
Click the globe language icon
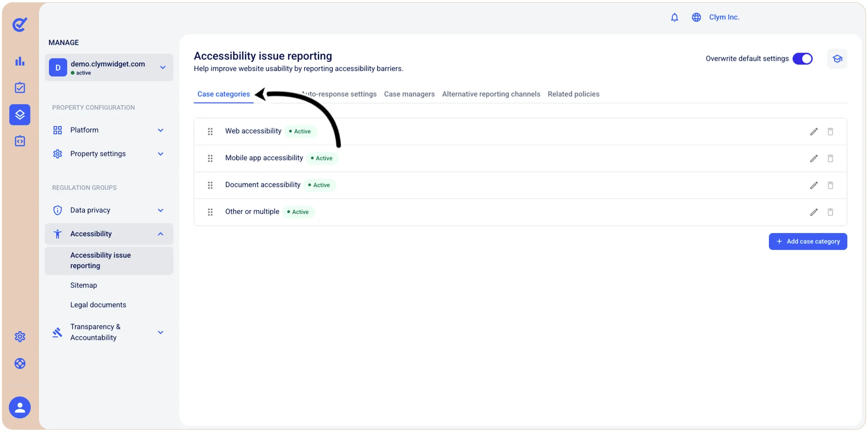pyautogui.click(x=696, y=17)
